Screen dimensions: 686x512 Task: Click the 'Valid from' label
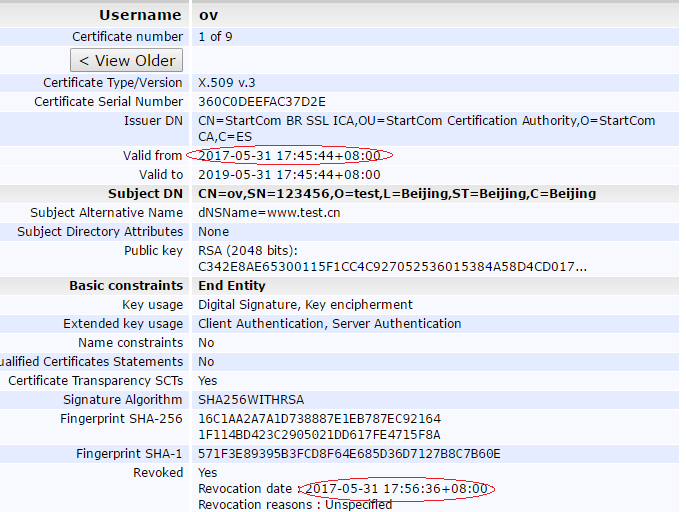pos(152,156)
